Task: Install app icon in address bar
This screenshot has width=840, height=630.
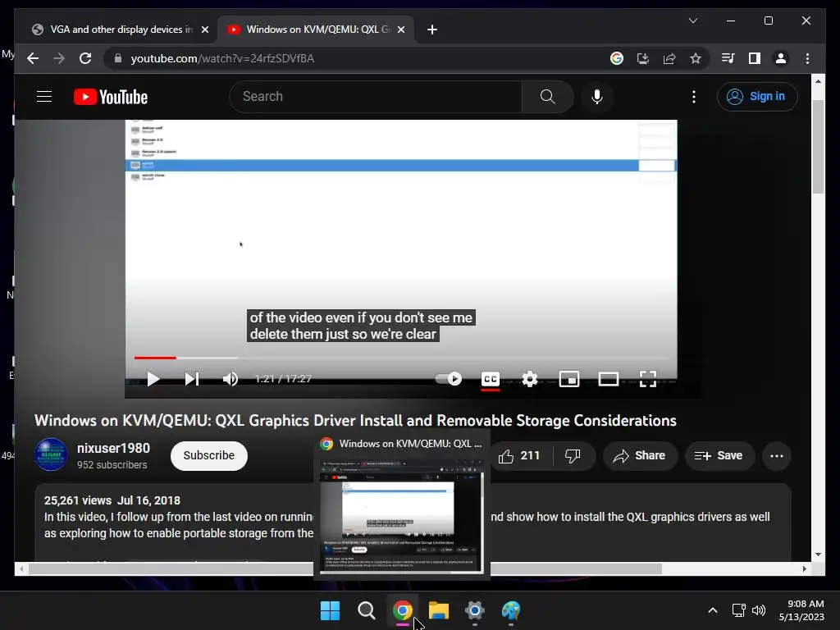Action: (x=643, y=58)
